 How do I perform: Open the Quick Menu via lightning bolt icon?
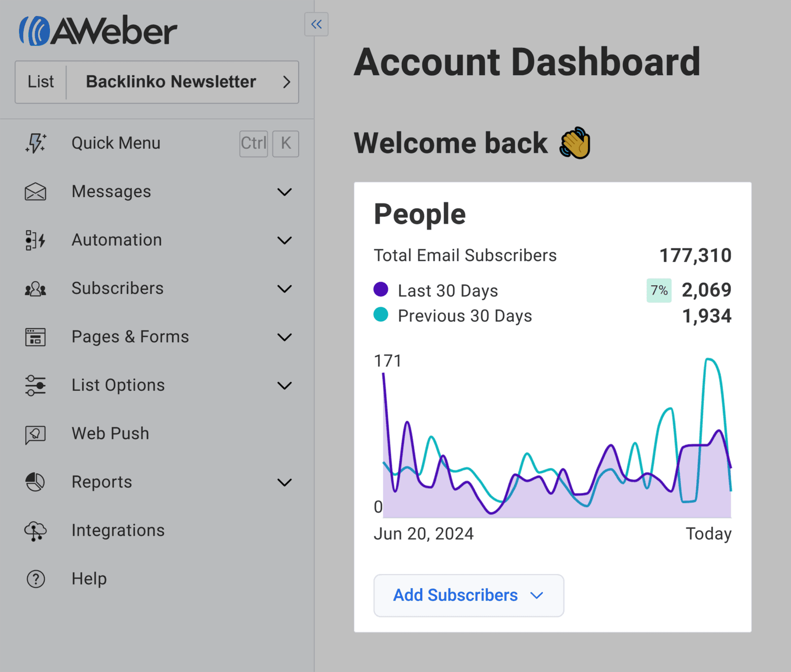pos(35,144)
